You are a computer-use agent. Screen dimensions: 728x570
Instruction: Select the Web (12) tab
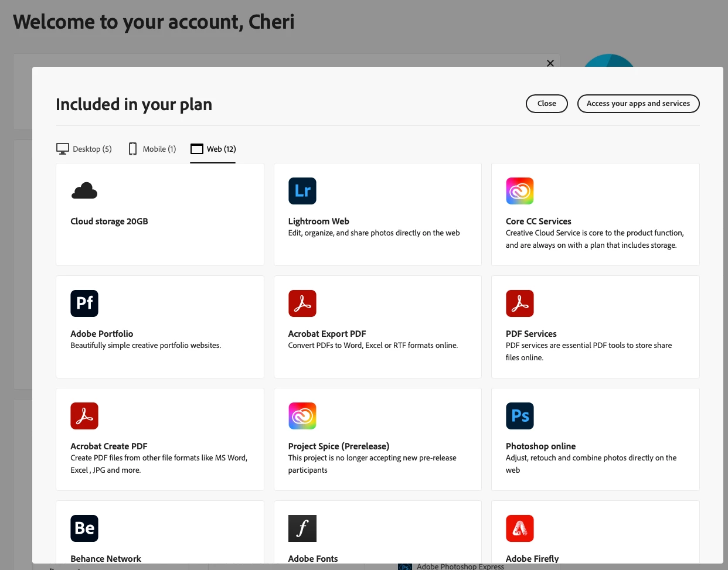213,149
